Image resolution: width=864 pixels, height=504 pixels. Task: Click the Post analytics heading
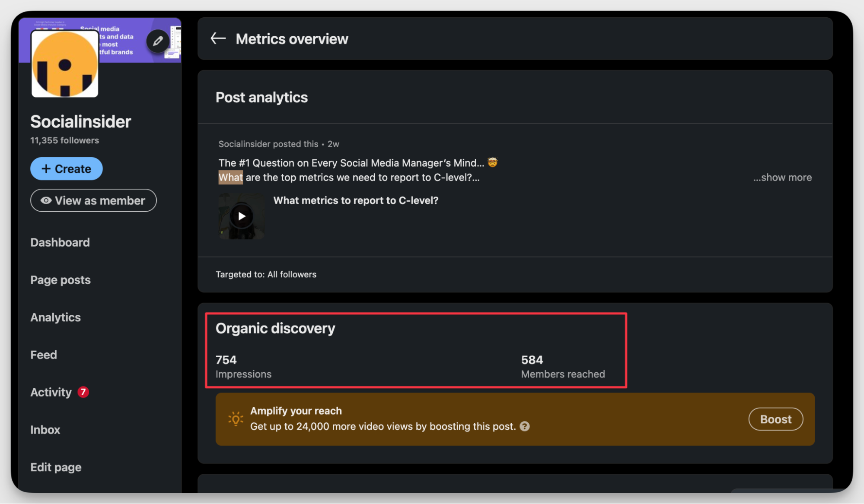(x=261, y=98)
